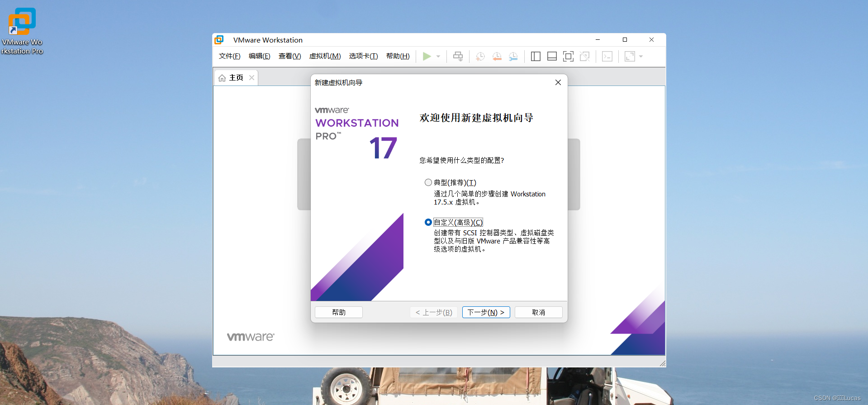Toggle the library sidebar panel icon
868x405 pixels.
(x=536, y=56)
